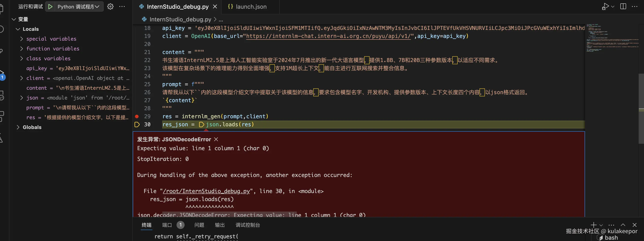Create a new terminal with the plus icon
Viewport: 644px width, 241px height.
pyautogui.click(x=594, y=224)
